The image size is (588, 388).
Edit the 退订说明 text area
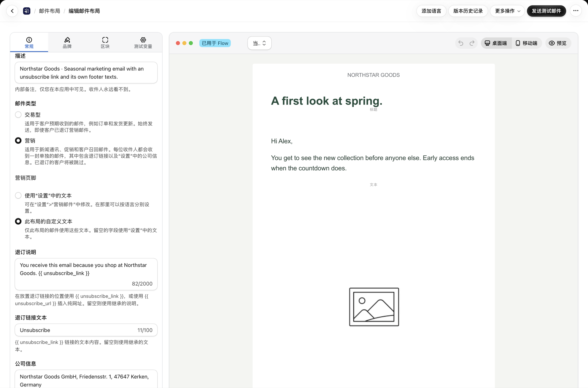coord(86,274)
